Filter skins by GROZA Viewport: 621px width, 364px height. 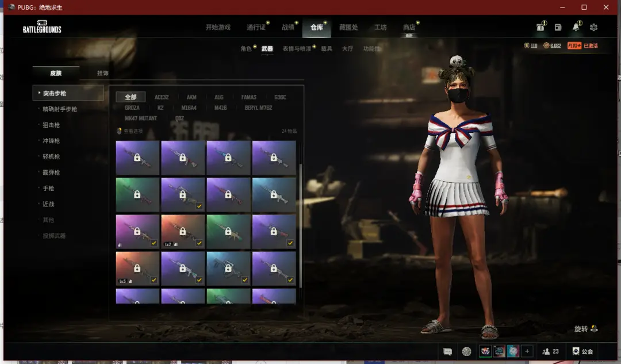pyautogui.click(x=132, y=108)
